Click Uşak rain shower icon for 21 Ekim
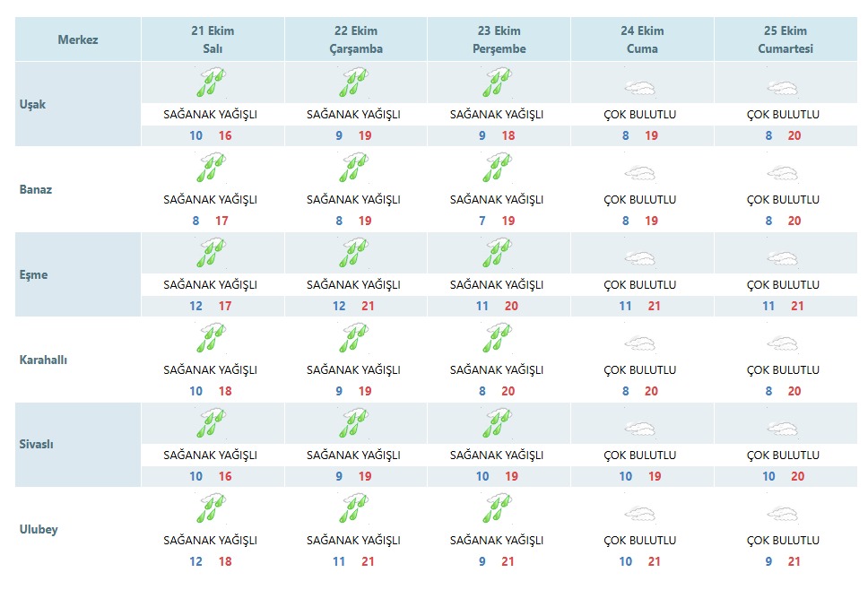The height and width of the screenshot is (590, 868). click(211, 82)
